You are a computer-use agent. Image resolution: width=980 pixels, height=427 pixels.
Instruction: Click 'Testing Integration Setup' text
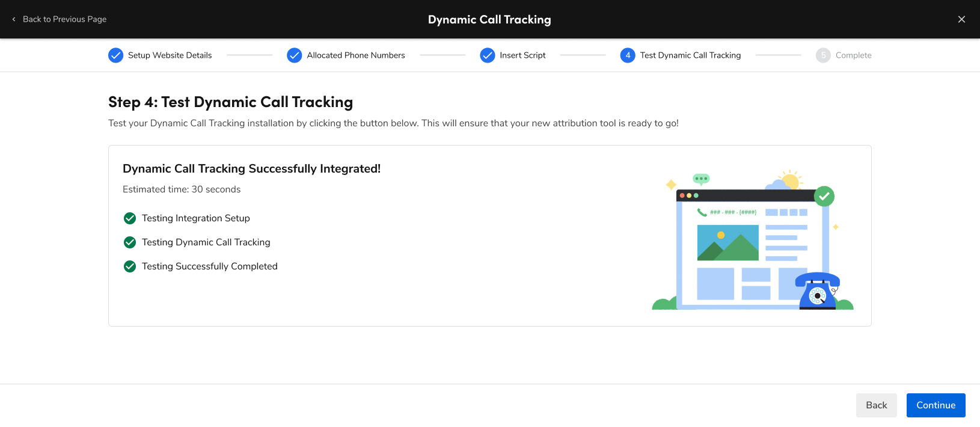196,218
